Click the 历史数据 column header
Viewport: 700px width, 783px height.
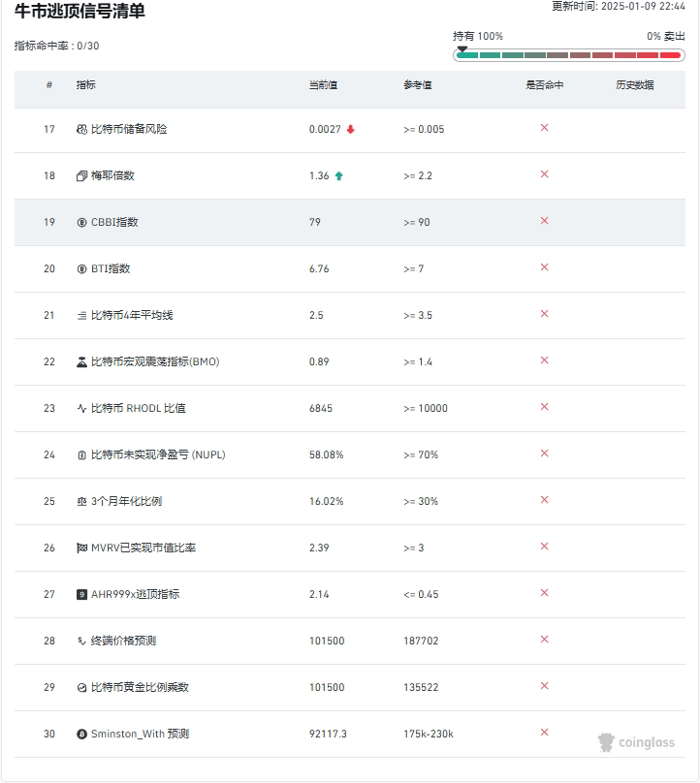(635, 85)
